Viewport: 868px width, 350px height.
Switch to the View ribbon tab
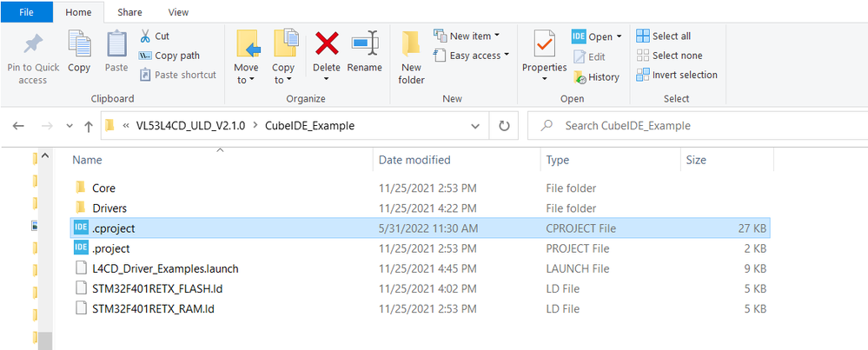pyautogui.click(x=178, y=12)
